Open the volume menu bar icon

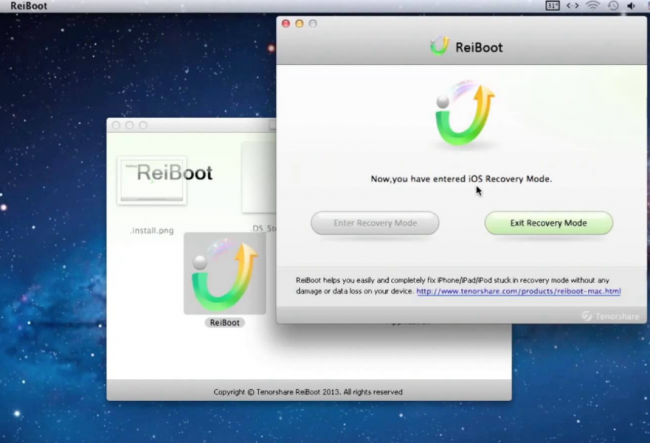click(631, 5)
